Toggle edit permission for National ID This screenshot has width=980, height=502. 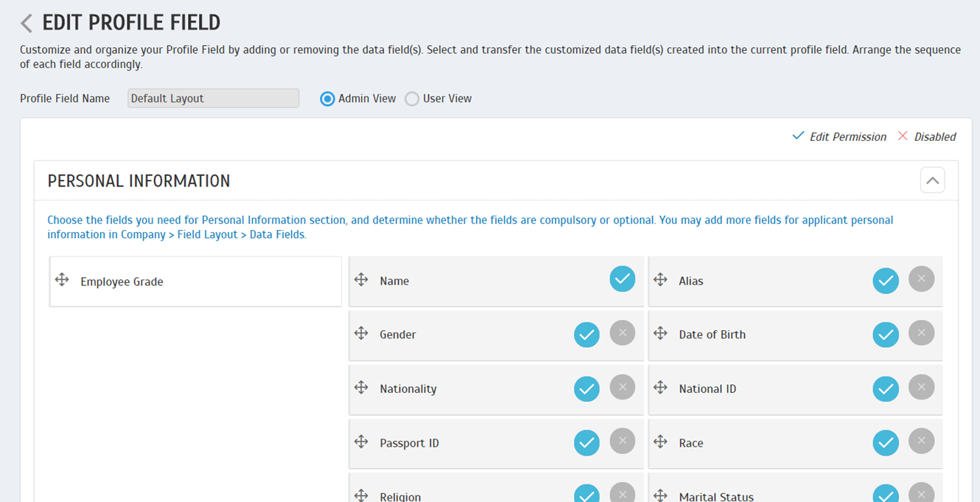click(886, 388)
